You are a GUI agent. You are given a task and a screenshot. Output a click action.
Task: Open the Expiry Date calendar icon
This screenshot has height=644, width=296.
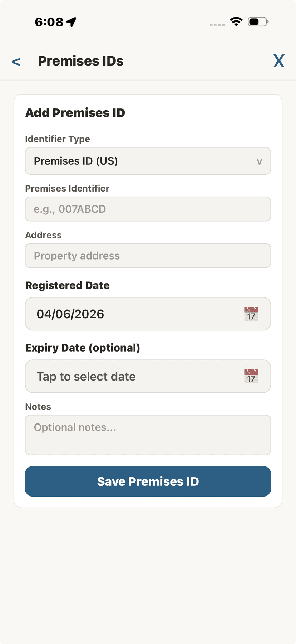click(x=251, y=376)
